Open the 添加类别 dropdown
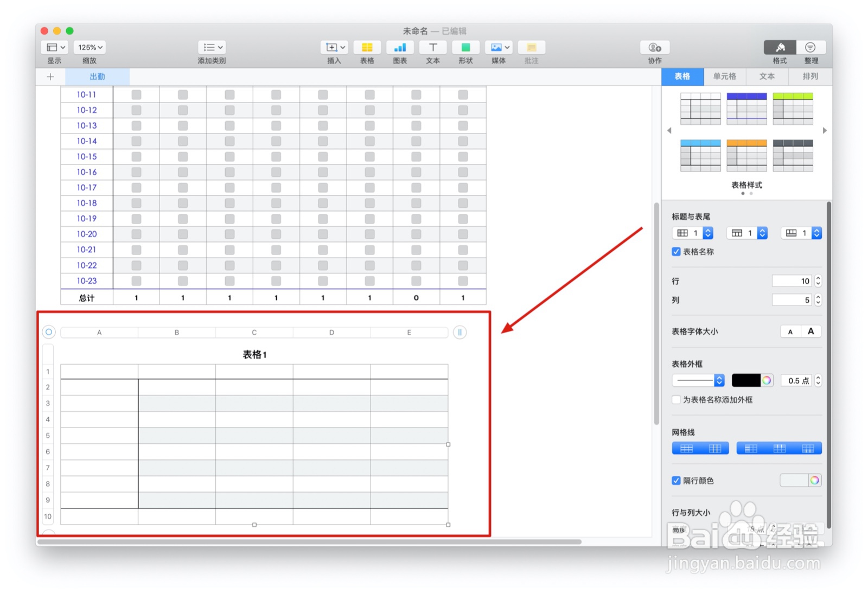The height and width of the screenshot is (593, 868). (x=212, y=47)
